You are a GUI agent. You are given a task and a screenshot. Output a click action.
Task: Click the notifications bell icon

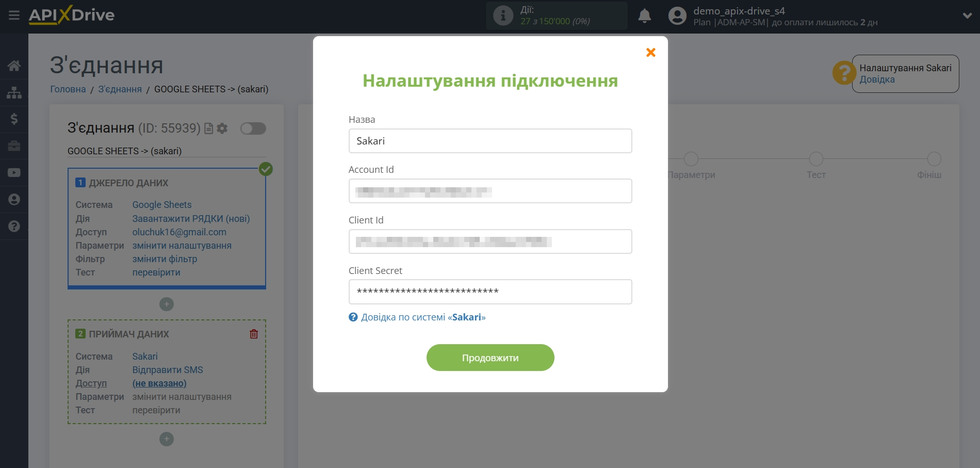tap(644, 16)
